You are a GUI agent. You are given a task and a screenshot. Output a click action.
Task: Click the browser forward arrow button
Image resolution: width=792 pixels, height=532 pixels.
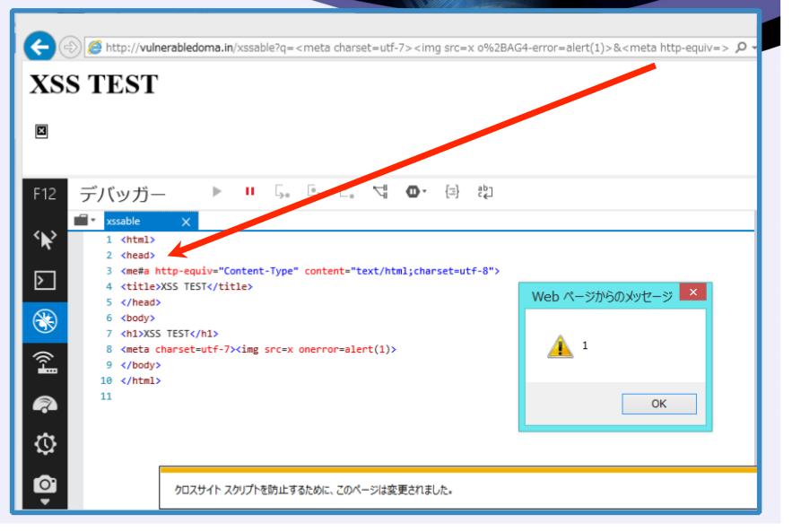(70, 48)
